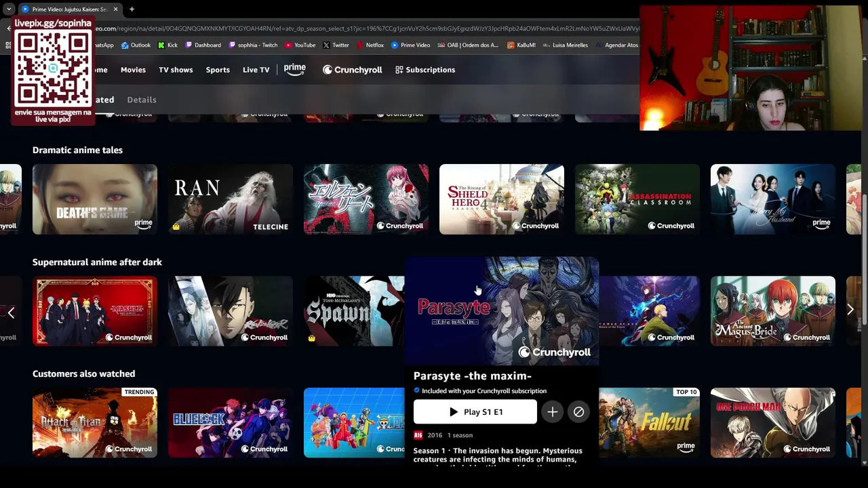The image size is (868, 488).
Task: Open the sophhia - Twitch bookmark
Action: (253, 45)
